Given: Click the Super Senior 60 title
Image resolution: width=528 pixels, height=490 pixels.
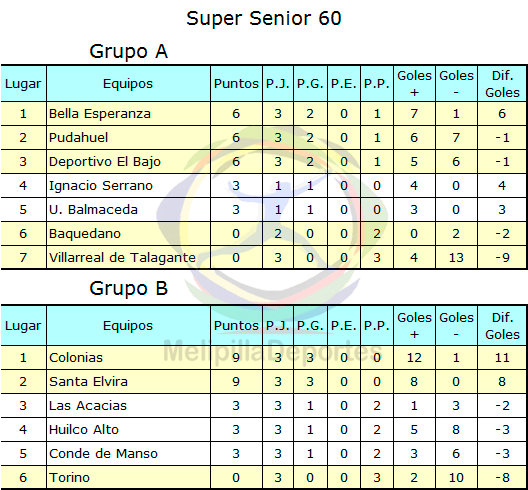Looking at the screenshot, I should point(264,18).
